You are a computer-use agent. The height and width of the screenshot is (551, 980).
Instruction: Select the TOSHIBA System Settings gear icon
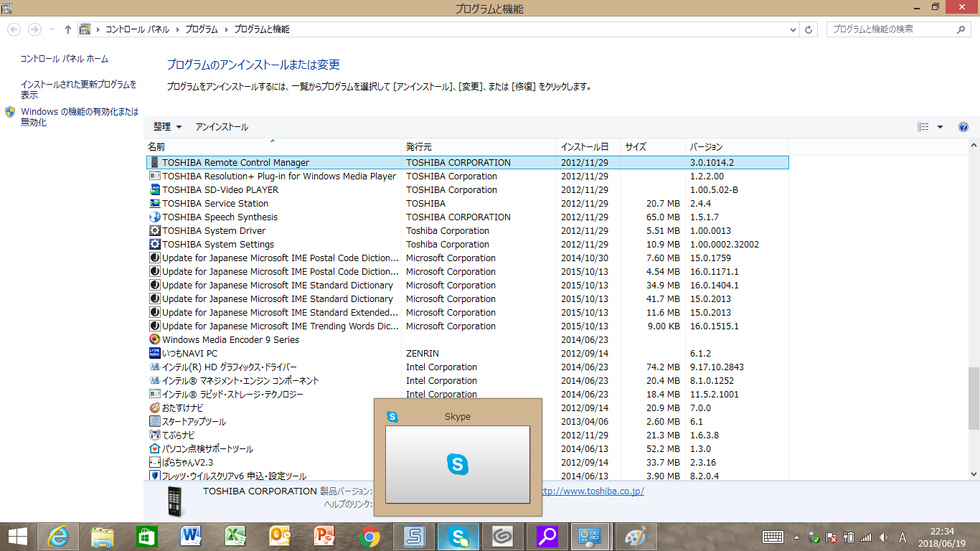point(154,245)
